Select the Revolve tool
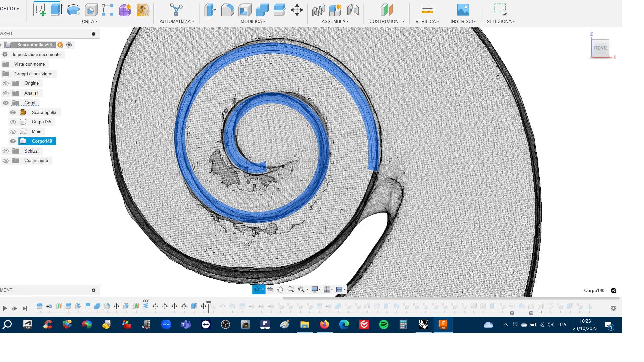This screenshot has width=644, height=362. coord(74,10)
